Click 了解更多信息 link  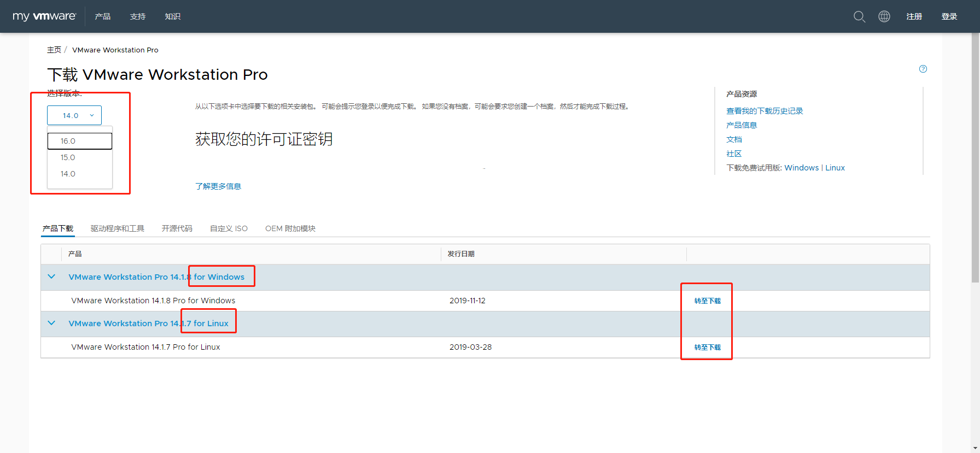coord(218,186)
